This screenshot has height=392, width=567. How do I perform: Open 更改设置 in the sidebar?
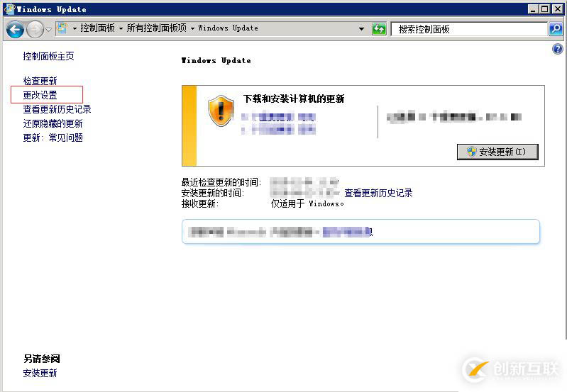(x=40, y=95)
